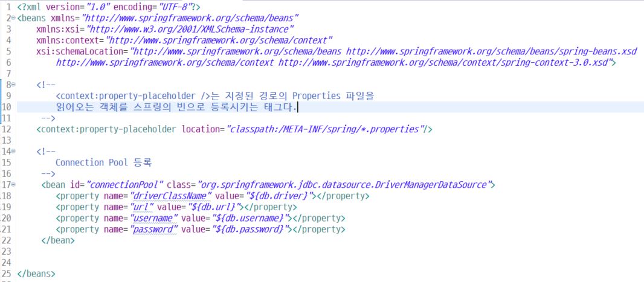Click line number 17 in the gutter
The image size is (644, 282).
pos(6,185)
